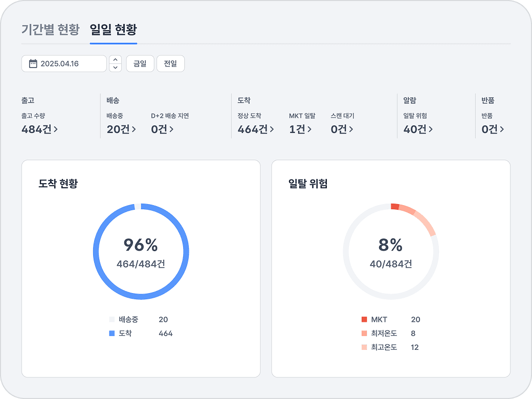The width and height of the screenshot is (532, 399).
Task: Click the calendar icon in date field
Action: [x=33, y=64]
